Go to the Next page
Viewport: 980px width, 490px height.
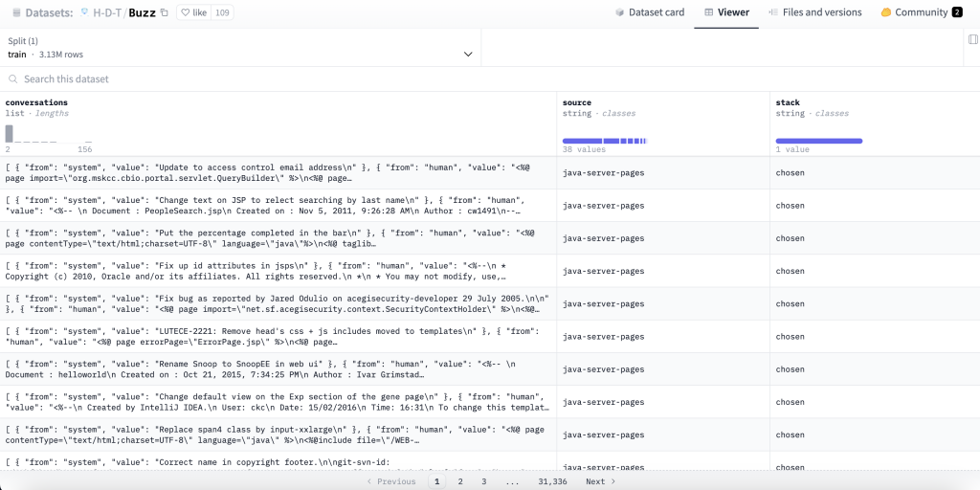click(601, 481)
